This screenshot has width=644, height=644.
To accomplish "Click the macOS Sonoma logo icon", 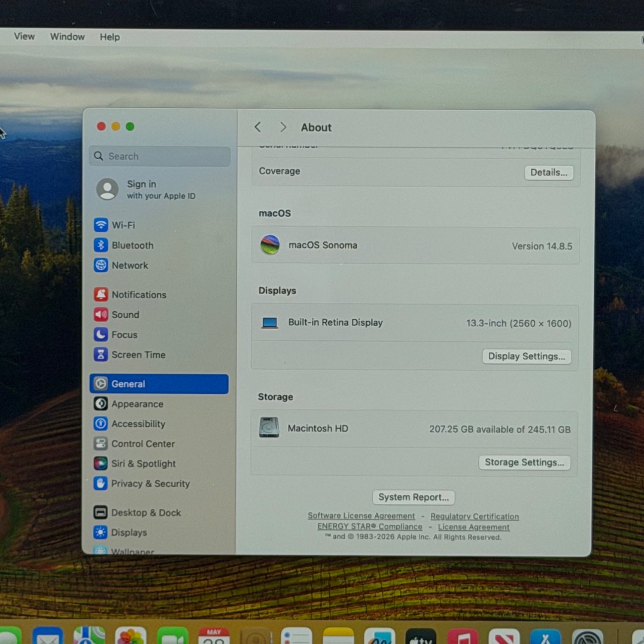I will point(270,245).
